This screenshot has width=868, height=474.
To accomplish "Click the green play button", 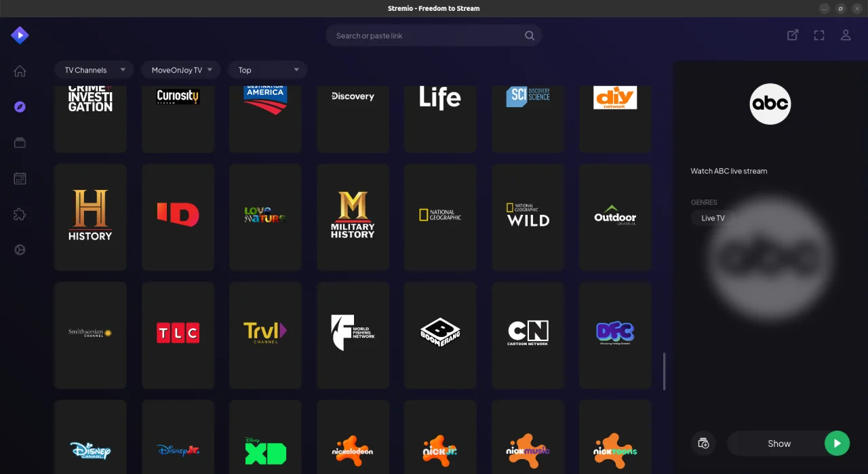I will 837,443.
